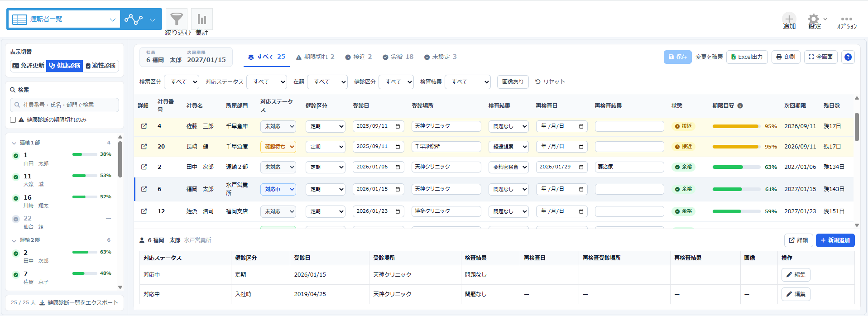868x316 pixels.
Task: Click 接近 status badge in 佐藤 三郎 row
Action: 684,126
